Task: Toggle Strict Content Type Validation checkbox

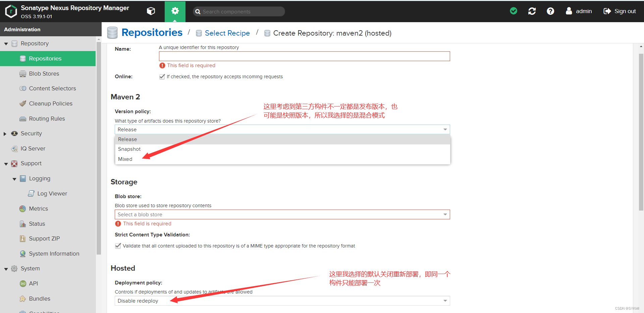Action: tap(118, 246)
